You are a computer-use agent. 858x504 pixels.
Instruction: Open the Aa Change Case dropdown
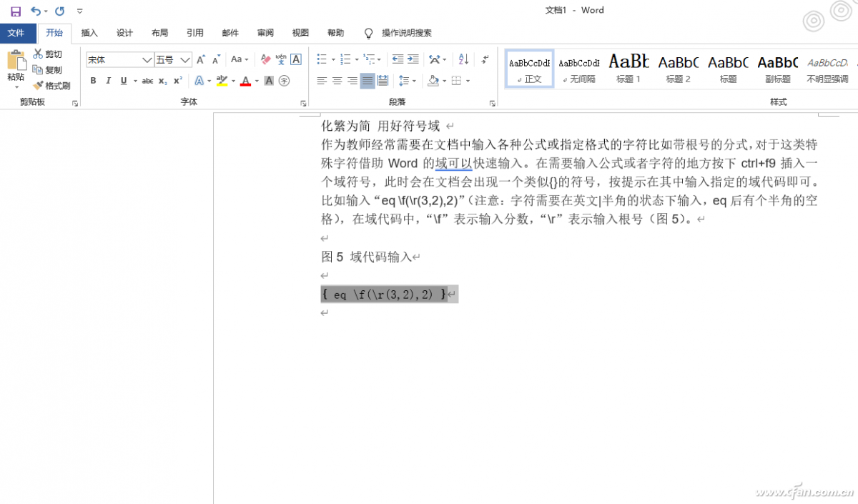pos(240,59)
